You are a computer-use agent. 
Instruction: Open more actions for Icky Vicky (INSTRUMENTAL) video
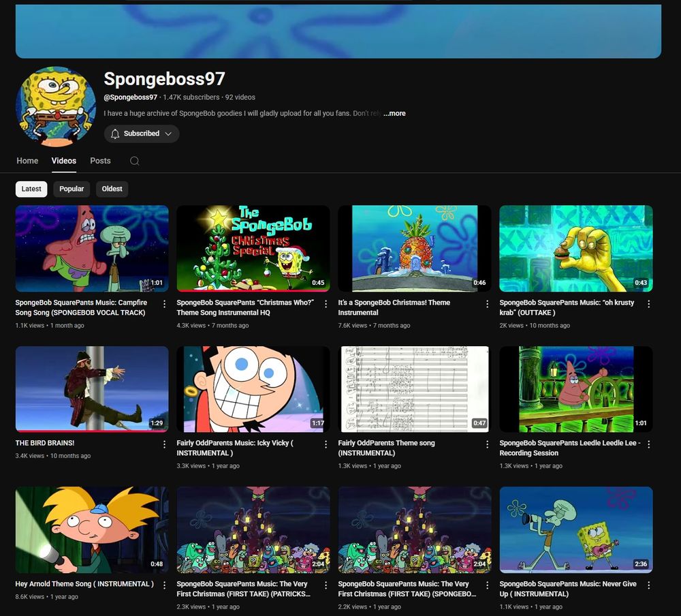[326, 444]
